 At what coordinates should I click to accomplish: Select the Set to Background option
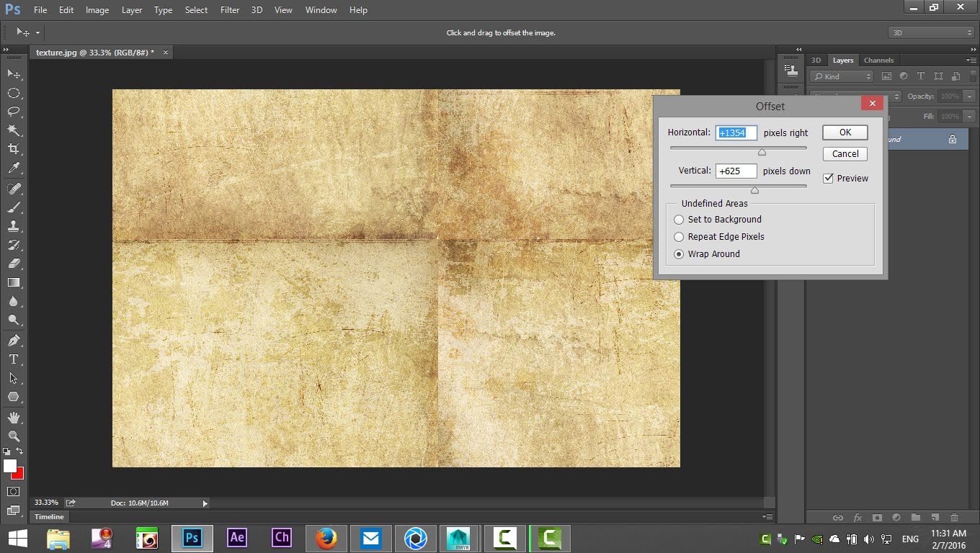(x=679, y=220)
